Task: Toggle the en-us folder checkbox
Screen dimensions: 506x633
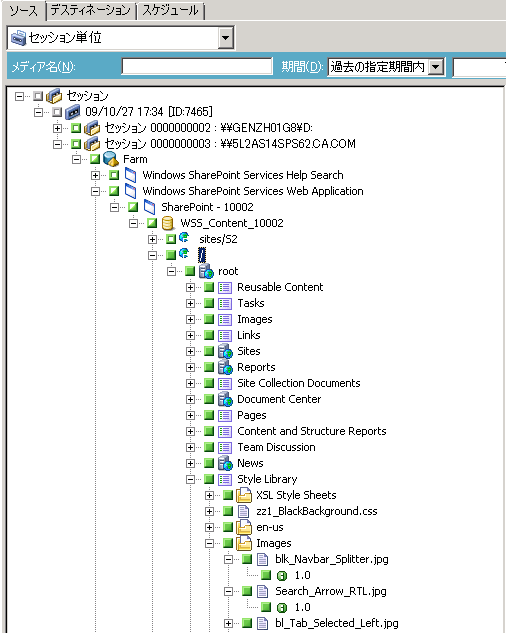Action: click(228, 527)
